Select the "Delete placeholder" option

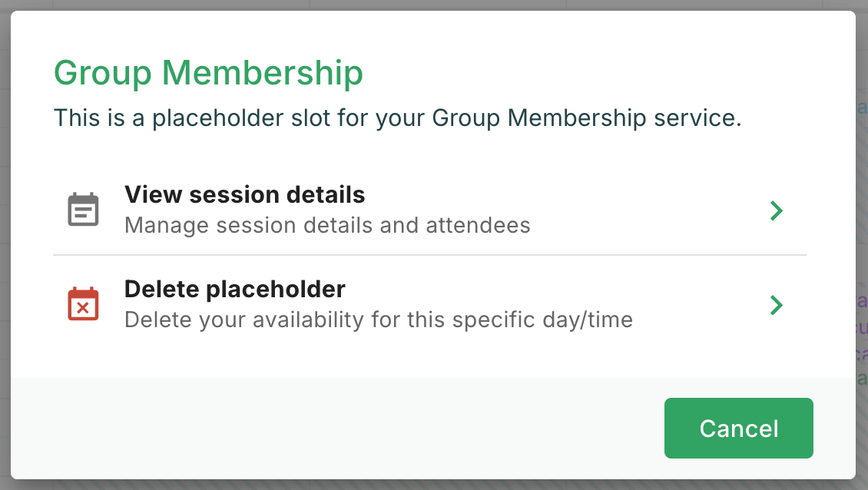point(235,290)
